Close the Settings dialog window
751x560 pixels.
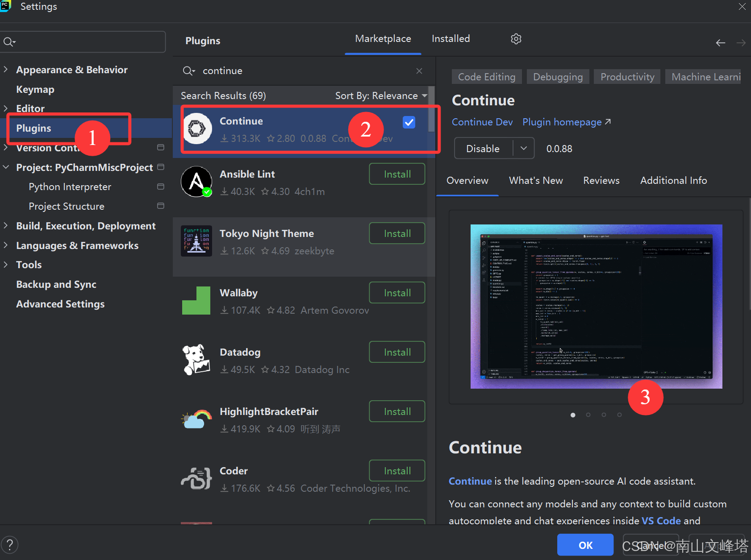pyautogui.click(x=742, y=6)
